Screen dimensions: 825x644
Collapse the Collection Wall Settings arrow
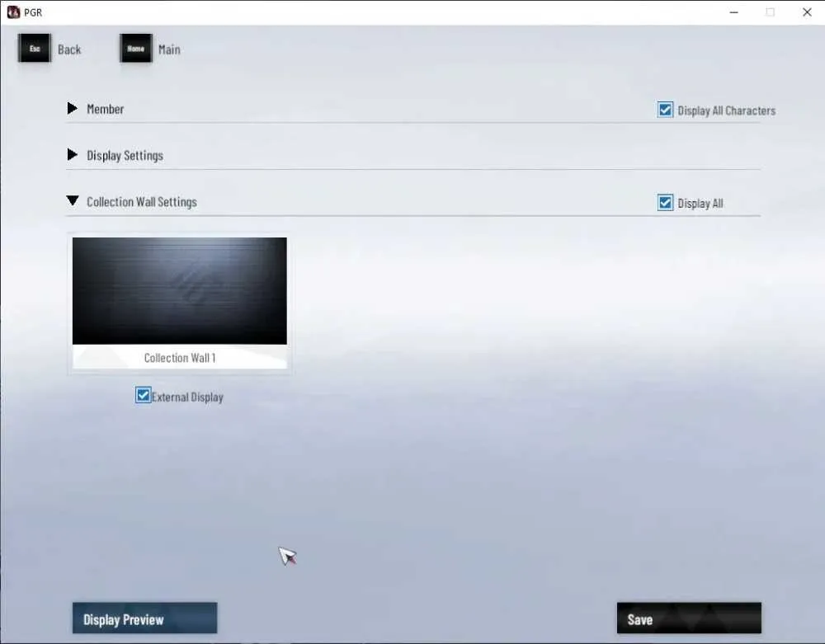click(x=73, y=200)
